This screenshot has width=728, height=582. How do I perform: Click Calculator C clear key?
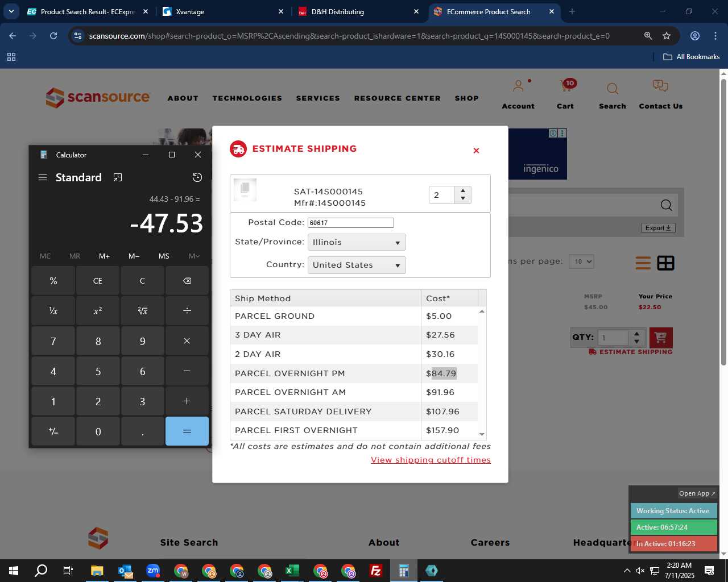coord(142,281)
